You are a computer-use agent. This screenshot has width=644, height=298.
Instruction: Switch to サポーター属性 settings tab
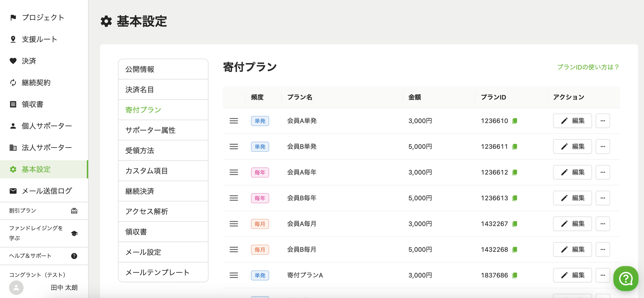[x=150, y=130]
